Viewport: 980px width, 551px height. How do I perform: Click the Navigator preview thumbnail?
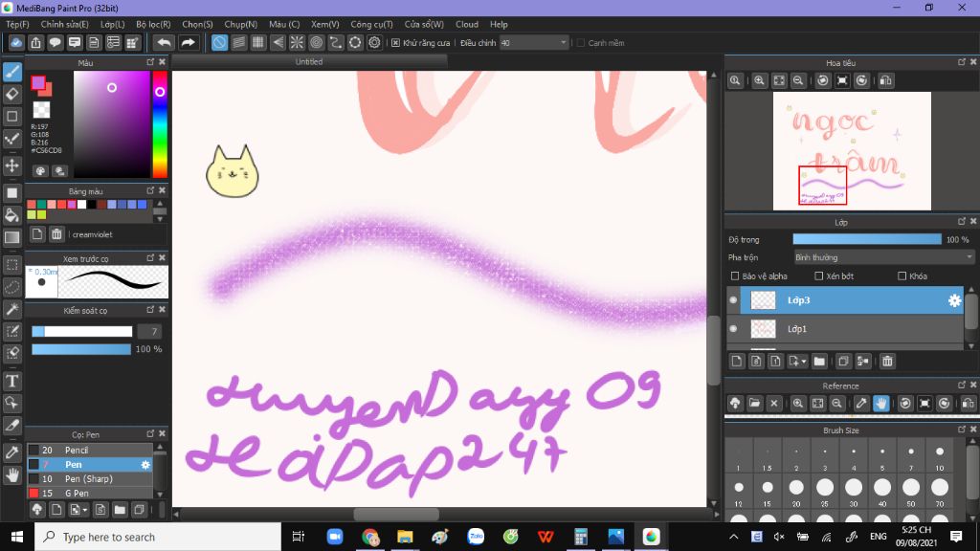[852, 151]
